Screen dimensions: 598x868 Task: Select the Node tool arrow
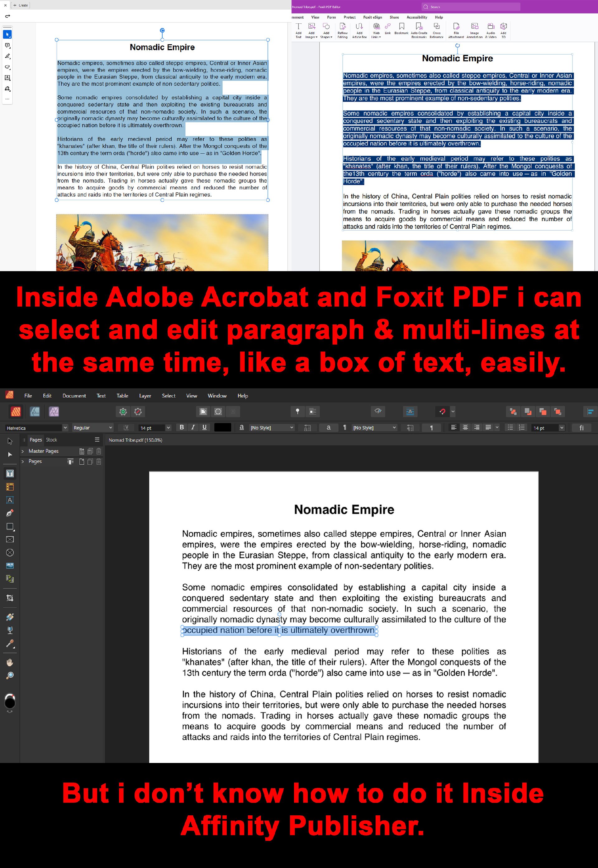coord(10,454)
